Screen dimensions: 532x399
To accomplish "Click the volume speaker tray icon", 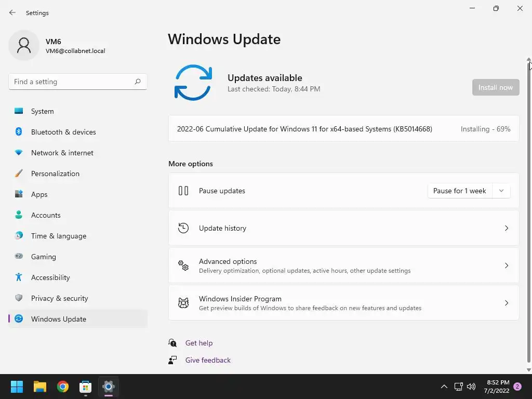I will (x=471, y=387).
